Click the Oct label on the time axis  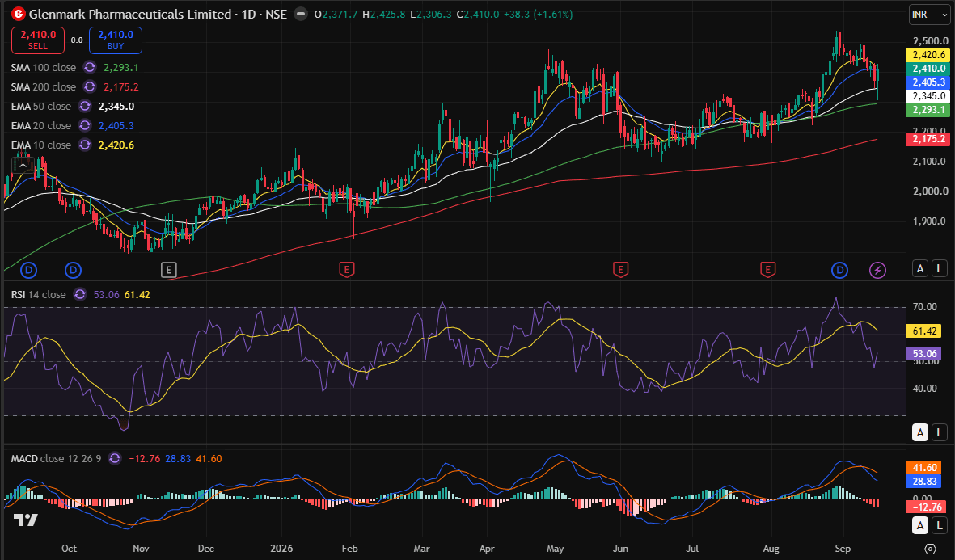pyautogui.click(x=69, y=549)
